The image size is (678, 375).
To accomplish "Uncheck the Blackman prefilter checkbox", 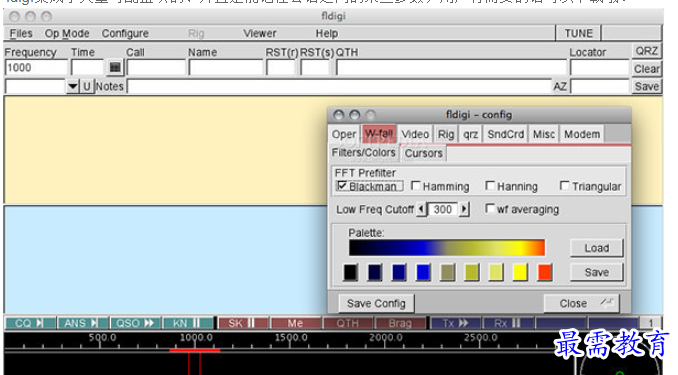I will [342, 186].
